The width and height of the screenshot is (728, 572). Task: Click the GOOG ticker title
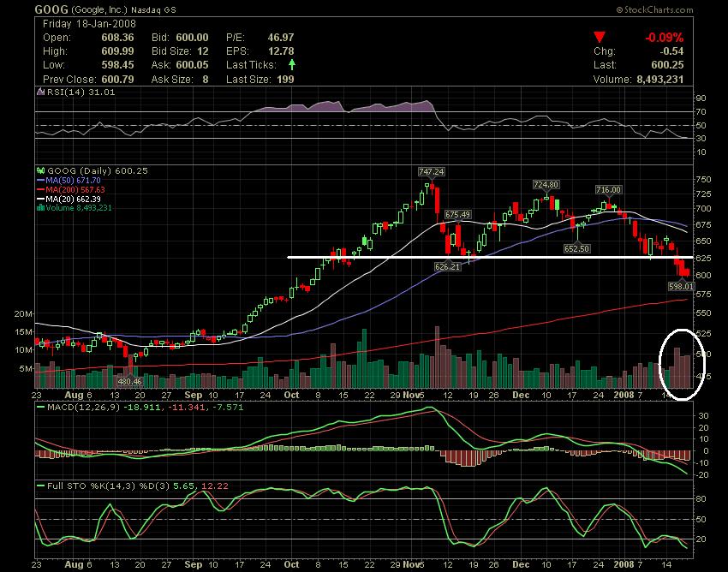click(51, 9)
